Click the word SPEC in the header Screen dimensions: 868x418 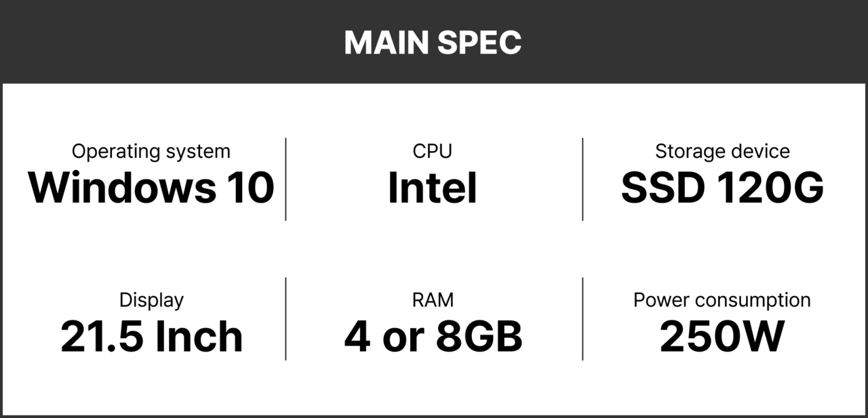479,43
